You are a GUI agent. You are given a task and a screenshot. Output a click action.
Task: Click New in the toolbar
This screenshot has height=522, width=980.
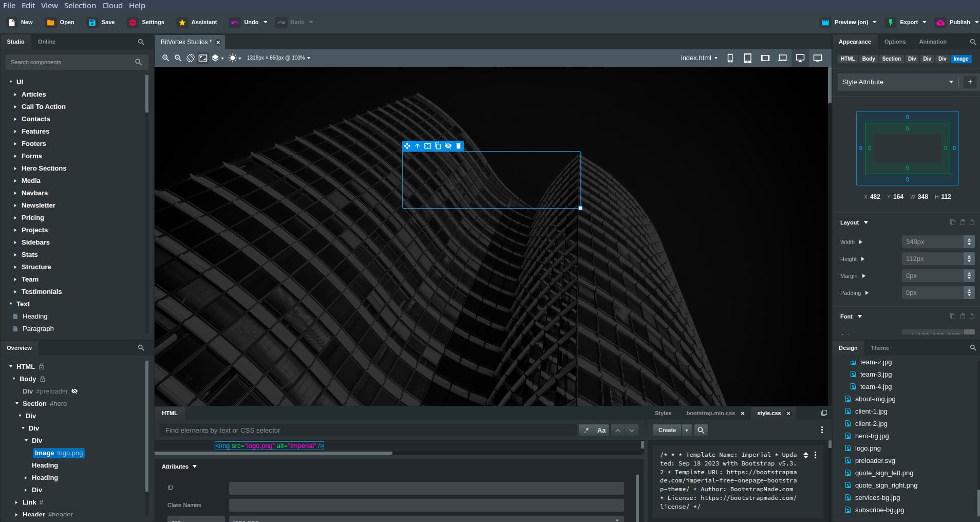[x=20, y=22]
